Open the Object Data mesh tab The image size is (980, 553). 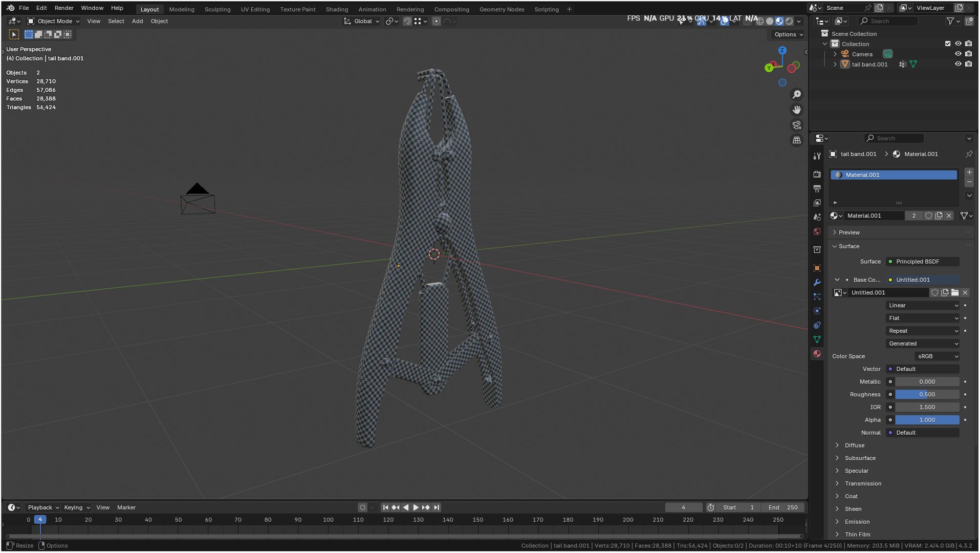point(817,340)
